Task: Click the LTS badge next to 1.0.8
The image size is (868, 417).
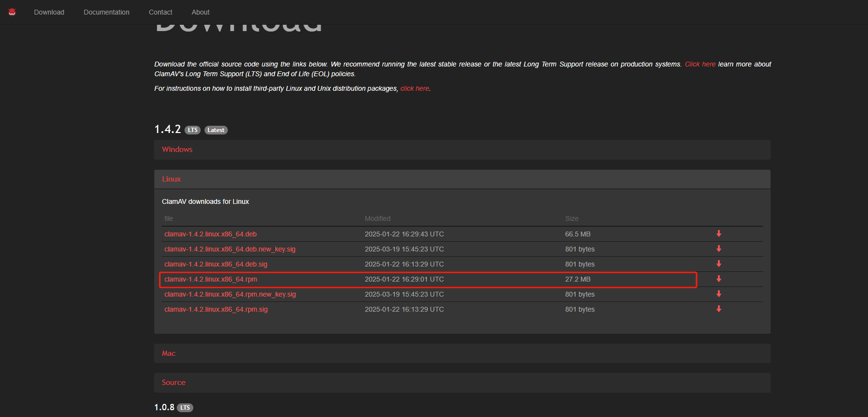Action: [185, 408]
